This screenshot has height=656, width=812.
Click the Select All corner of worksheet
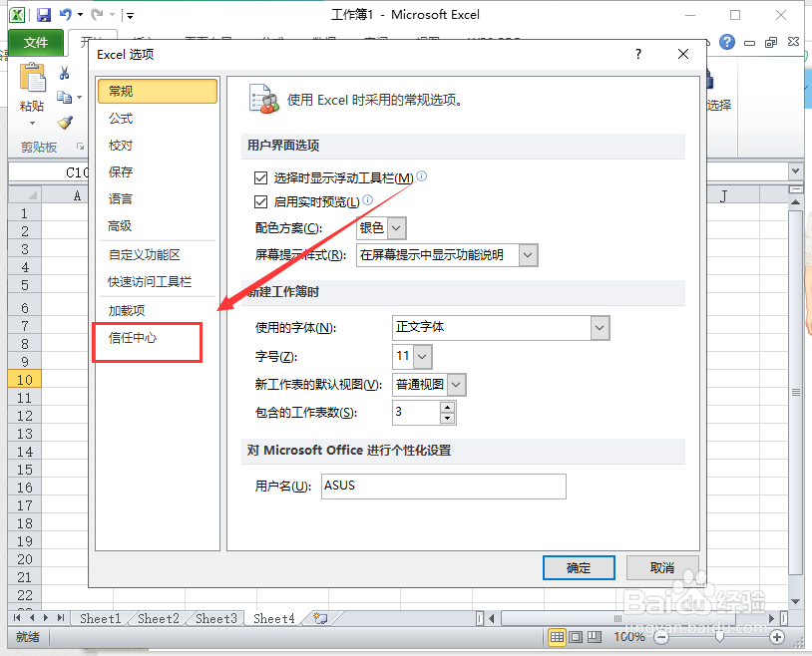click(24, 194)
